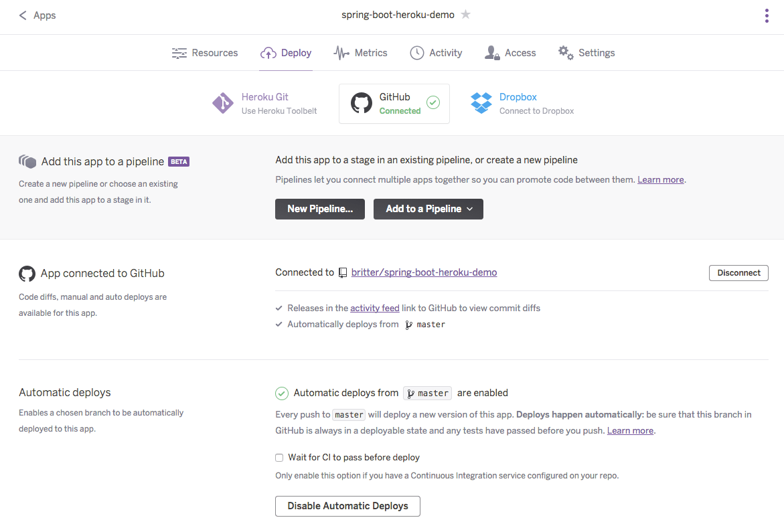Go to the Activity tab
Image resolution: width=784 pixels, height=532 pixels.
pos(436,53)
